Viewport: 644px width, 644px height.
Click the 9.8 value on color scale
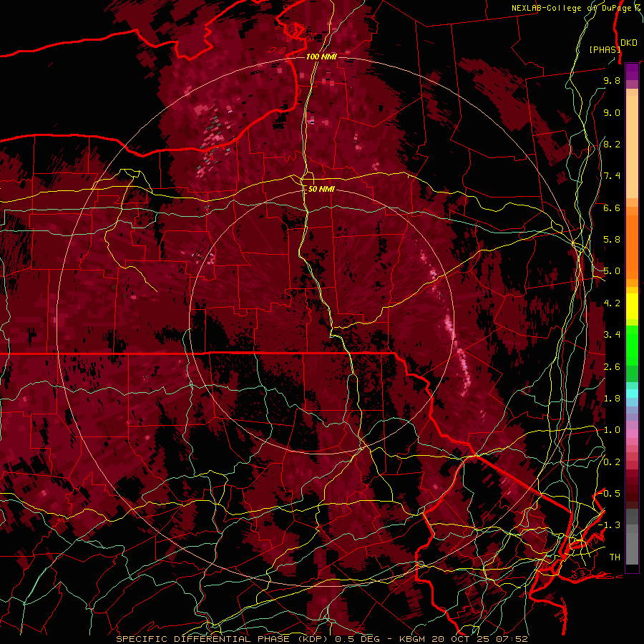[612, 81]
